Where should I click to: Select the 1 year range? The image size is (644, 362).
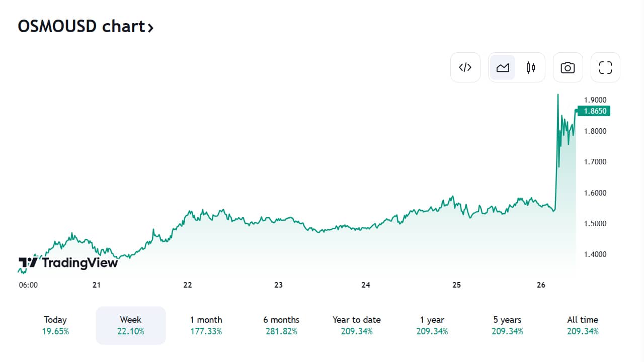click(x=432, y=325)
